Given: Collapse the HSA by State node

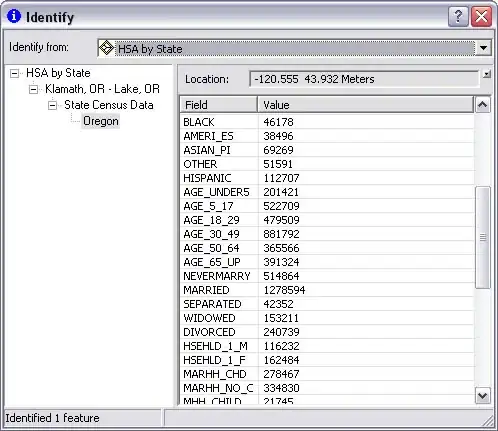Looking at the screenshot, I should [x=14, y=73].
